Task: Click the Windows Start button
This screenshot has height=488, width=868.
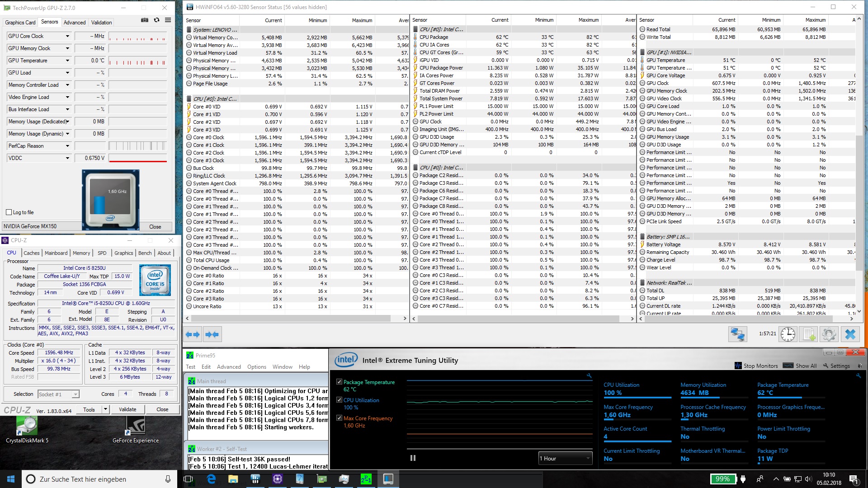Action: coord(11,479)
